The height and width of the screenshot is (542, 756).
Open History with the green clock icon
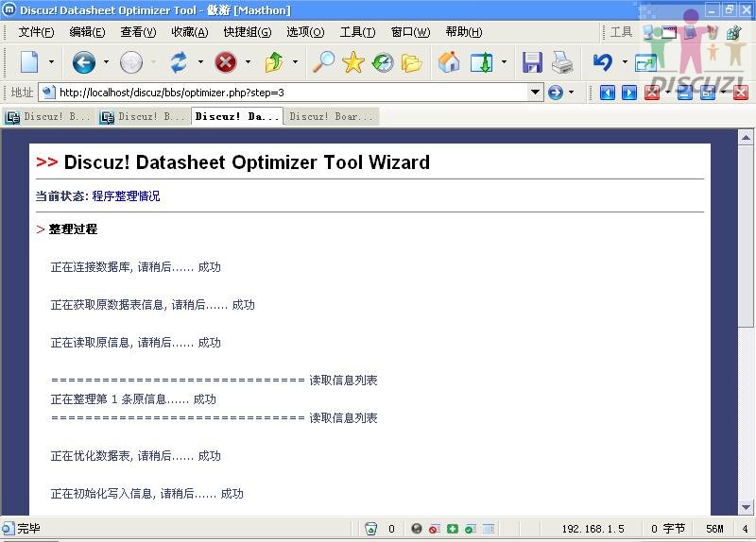pyautogui.click(x=383, y=62)
